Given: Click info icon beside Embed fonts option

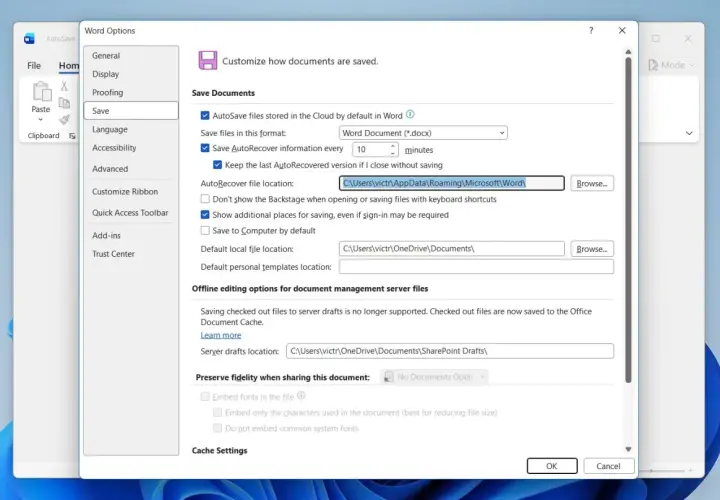Looking at the screenshot, I should click(x=301, y=395).
